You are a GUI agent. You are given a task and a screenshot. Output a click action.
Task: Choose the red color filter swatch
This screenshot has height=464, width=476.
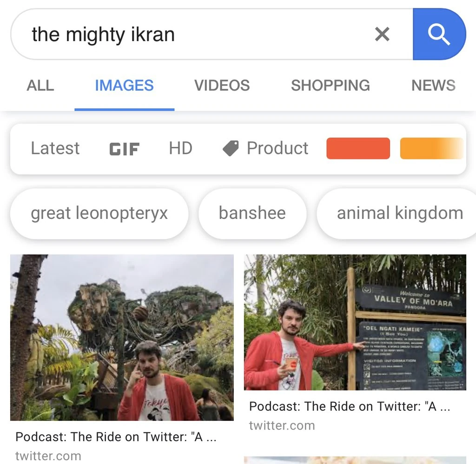(358, 148)
